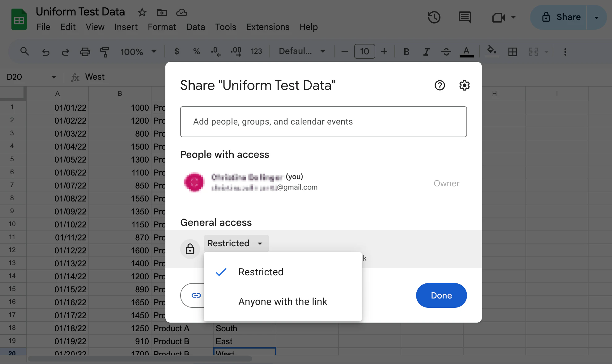Open more number formats 123
The width and height of the screenshot is (612, 364).
pyautogui.click(x=256, y=51)
